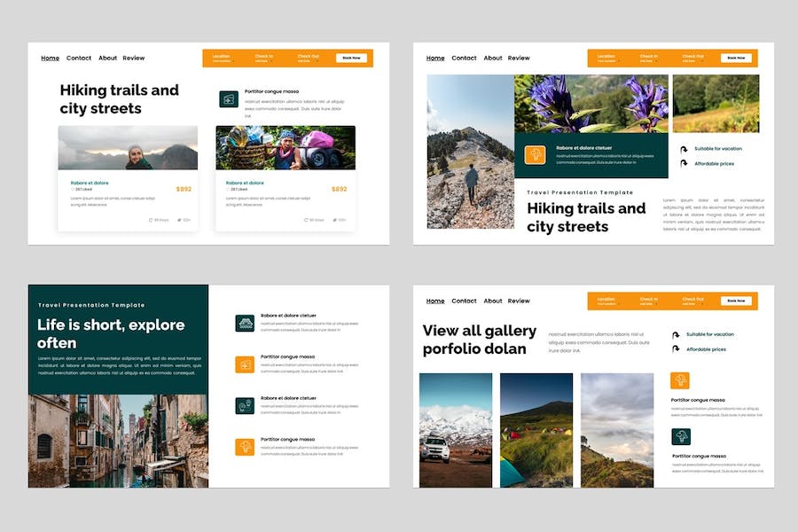This screenshot has height=532, width=798.
Task: Open the Location dropdown on top-left slide
Action: pos(222,58)
